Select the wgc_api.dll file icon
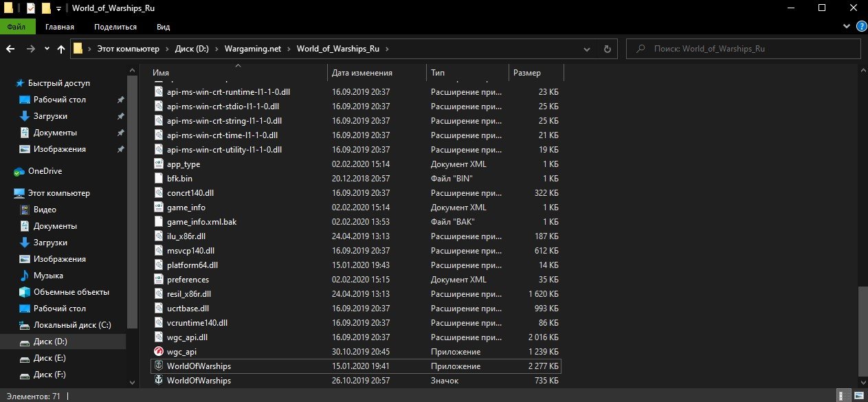Image resolution: width=868 pixels, height=402 pixels. tap(158, 337)
